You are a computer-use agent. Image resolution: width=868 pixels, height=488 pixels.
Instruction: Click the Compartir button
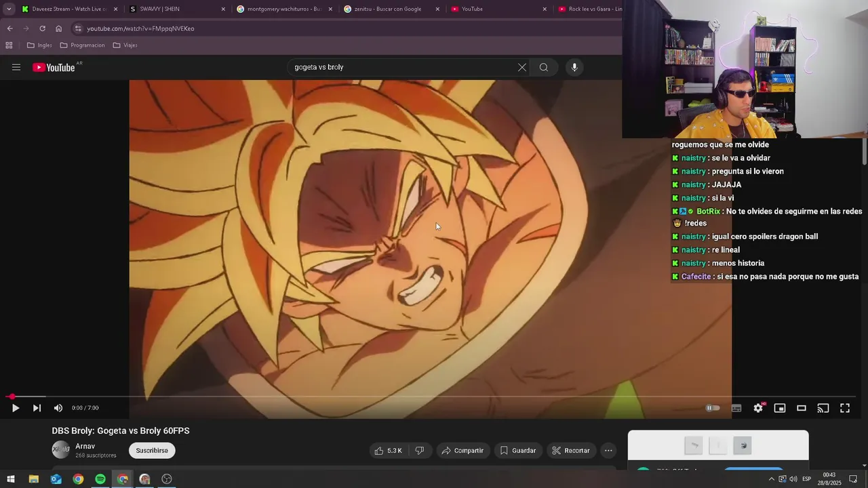(462, 450)
